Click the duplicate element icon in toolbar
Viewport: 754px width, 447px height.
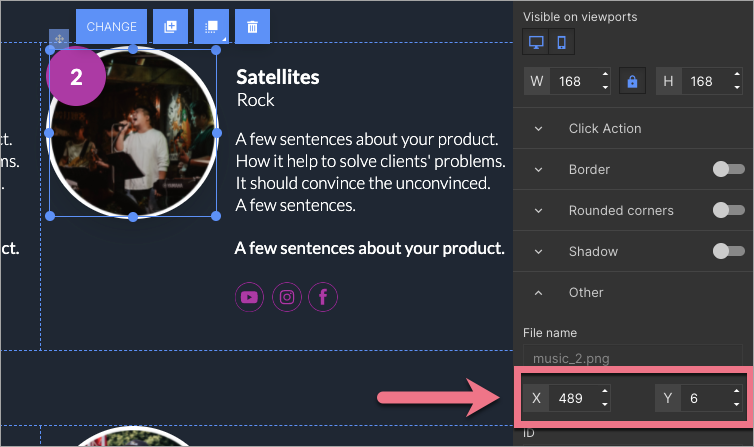pyautogui.click(x=170, y=27)
